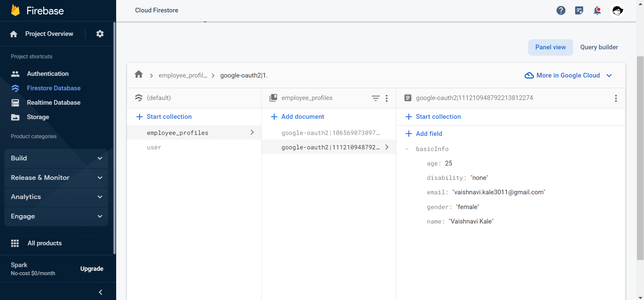Click Project Overview link
This screenshot has width=644, height=300.
pos(49,34)
